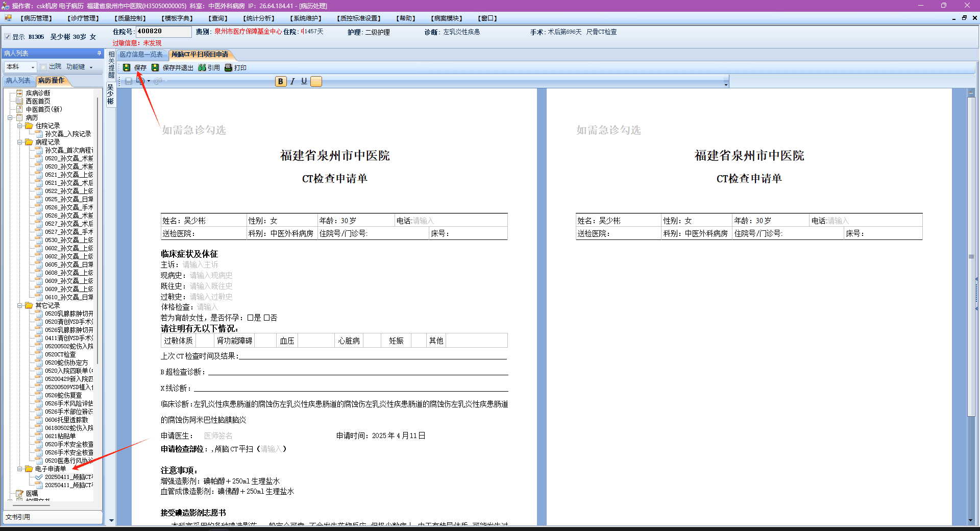This screenshot has height=531, width=980.
Task: Collapse the 病历 tree node
Action: coord(10,117)
